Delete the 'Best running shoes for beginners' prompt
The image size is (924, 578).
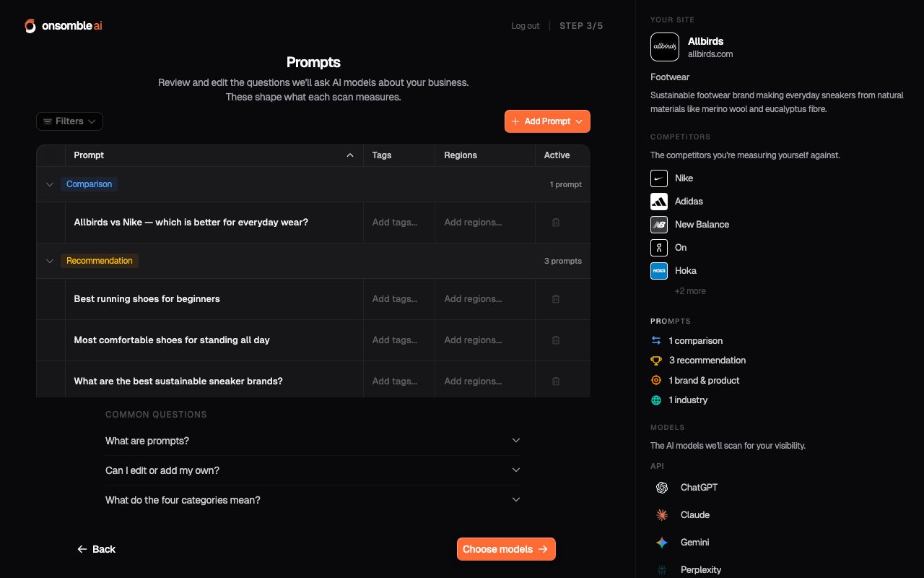tap(556, 299)
